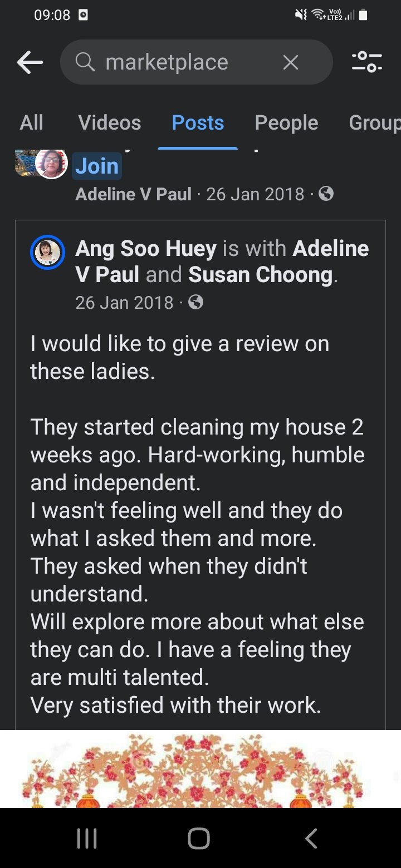Tap the back arrow icon
The height and width of the screenshot is (868, 401).
click(30, 63)
